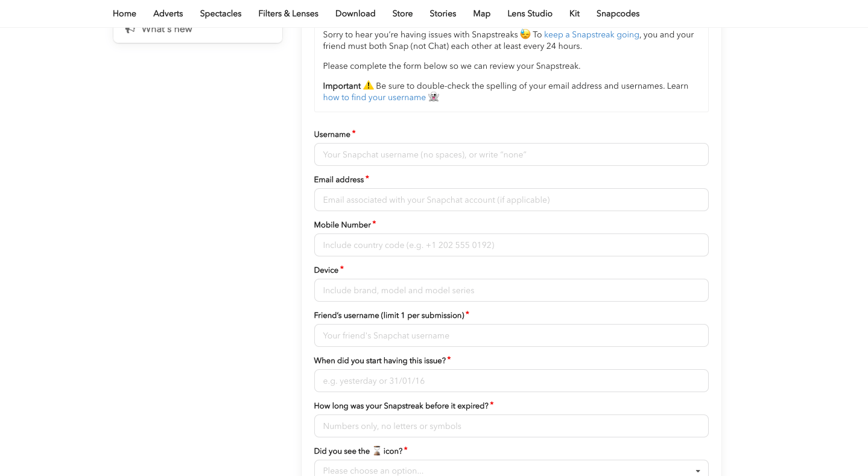Viewport: 868px width, 476px height.
Task: Select the Mobile Number text box
Action: click(511, 245)
